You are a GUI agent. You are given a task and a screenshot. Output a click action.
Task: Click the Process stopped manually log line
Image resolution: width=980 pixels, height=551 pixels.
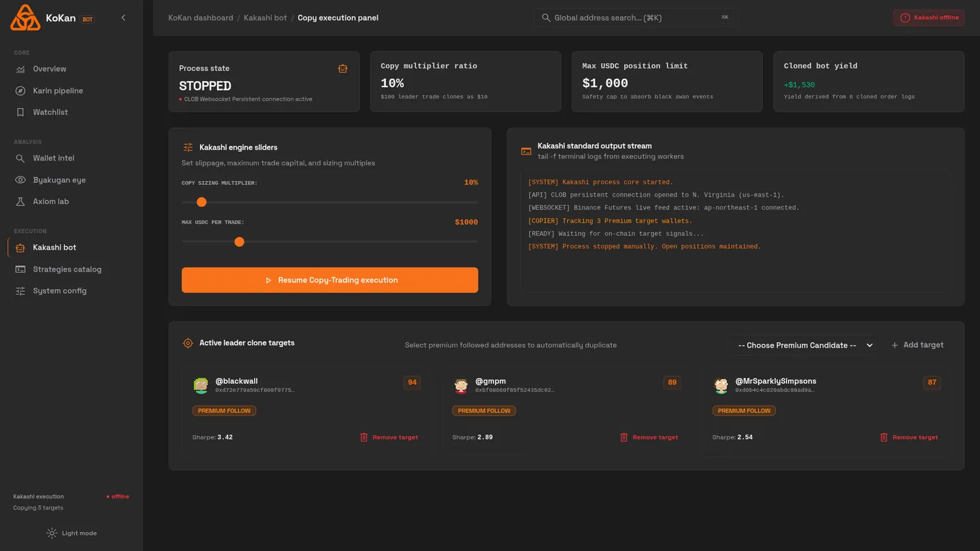[644, 247]
